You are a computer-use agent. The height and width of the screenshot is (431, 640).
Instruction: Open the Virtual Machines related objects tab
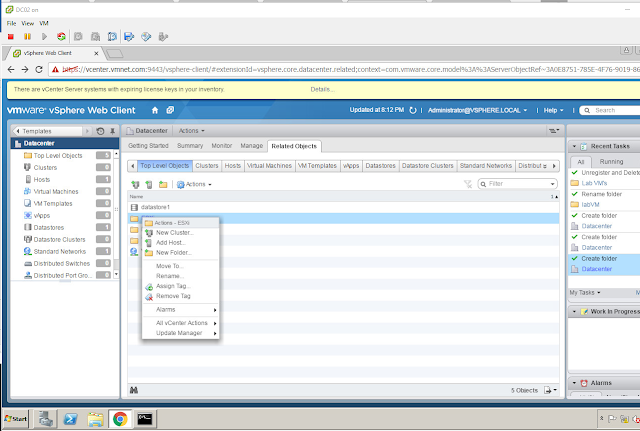[x=269, y=166]
